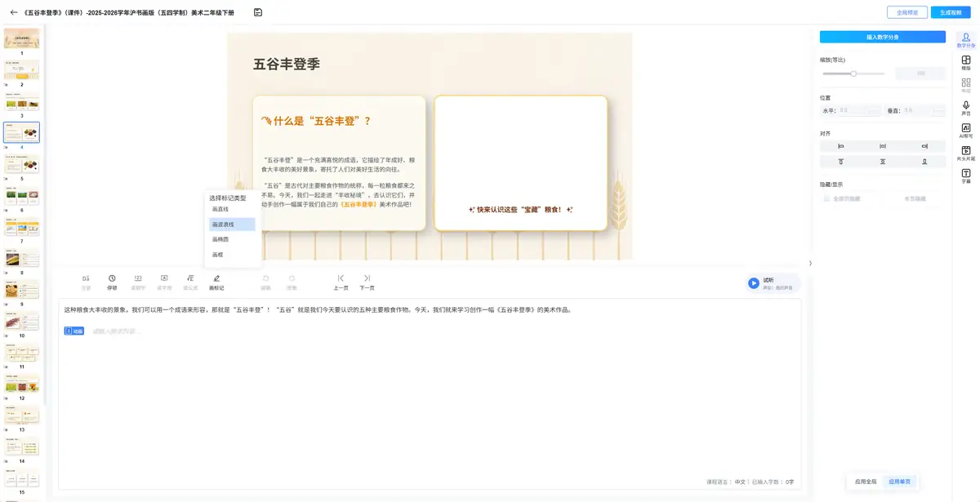Go to previous page 上一页
Screen dimensions: 980x502
click(341, 282)
